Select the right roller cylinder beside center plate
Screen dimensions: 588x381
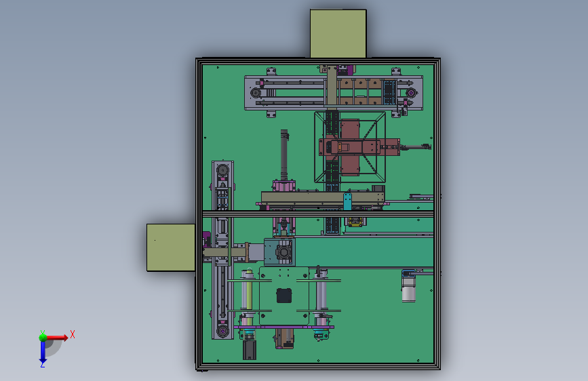click(x=321, y=295)
